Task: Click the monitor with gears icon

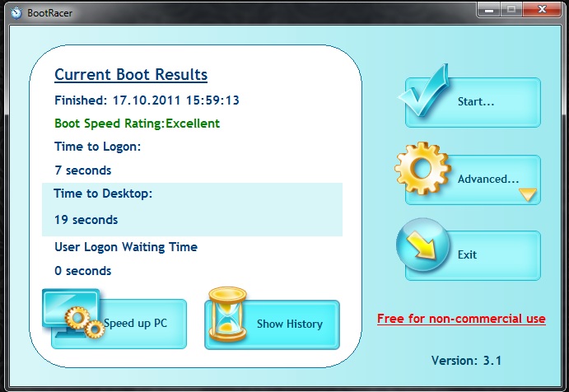Action: [x=74, y=314]
